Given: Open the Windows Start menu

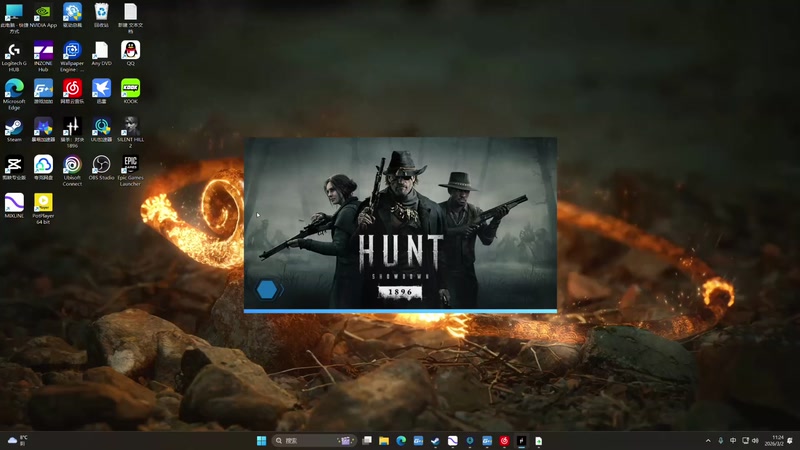Looking at the screenshot, I should point(261,441).
